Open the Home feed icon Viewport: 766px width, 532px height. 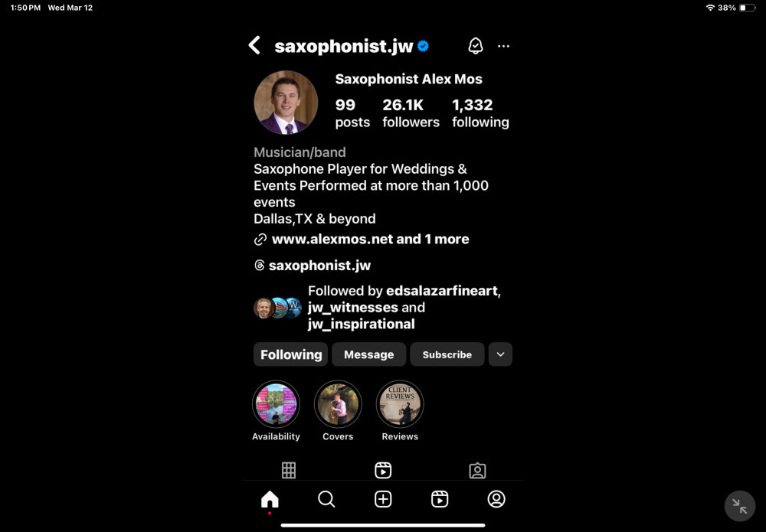pyautogui.click(x=270, y=499)
